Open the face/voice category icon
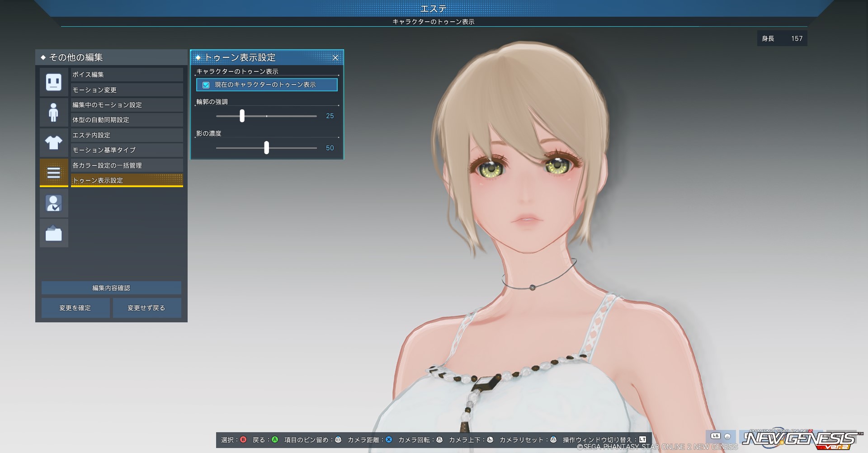The width and height of the screenshot is (868, 453). (x=54, y=82)
